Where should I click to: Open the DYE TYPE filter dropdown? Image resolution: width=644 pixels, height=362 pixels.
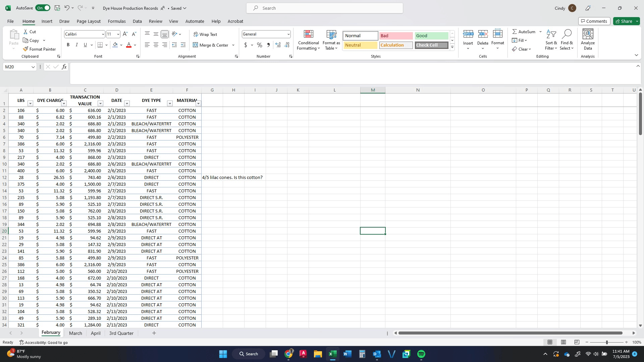(x=170, y=104)
